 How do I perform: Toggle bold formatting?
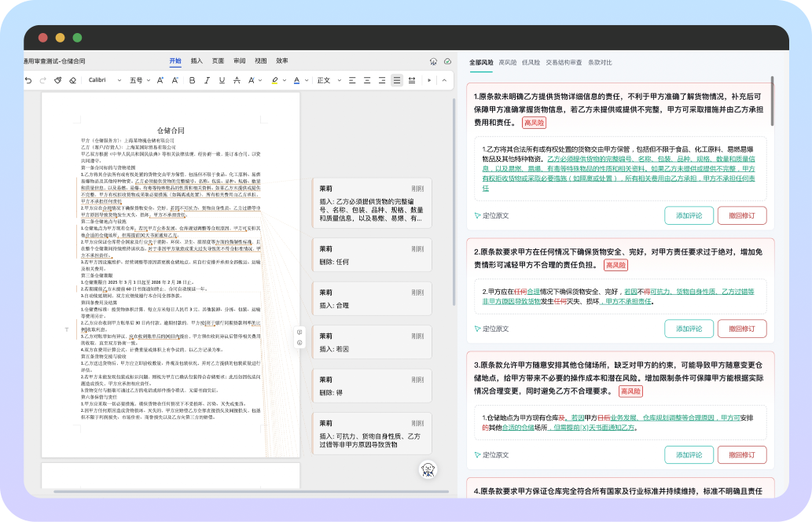pyautogui.click(x=192, y=80)
